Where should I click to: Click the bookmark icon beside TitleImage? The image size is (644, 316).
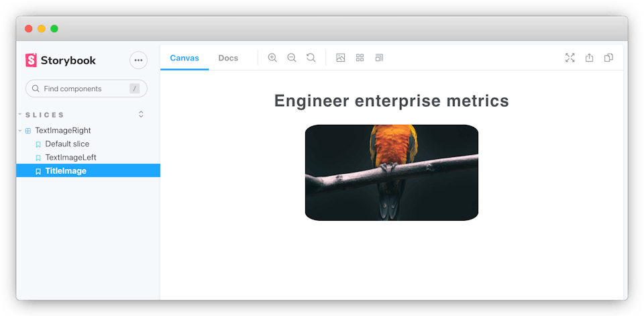pyautogui.click(x=38, y=171)
